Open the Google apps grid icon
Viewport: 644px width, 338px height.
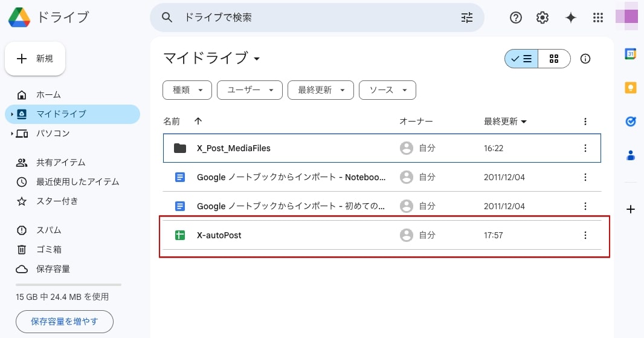[x=598, y=18]
